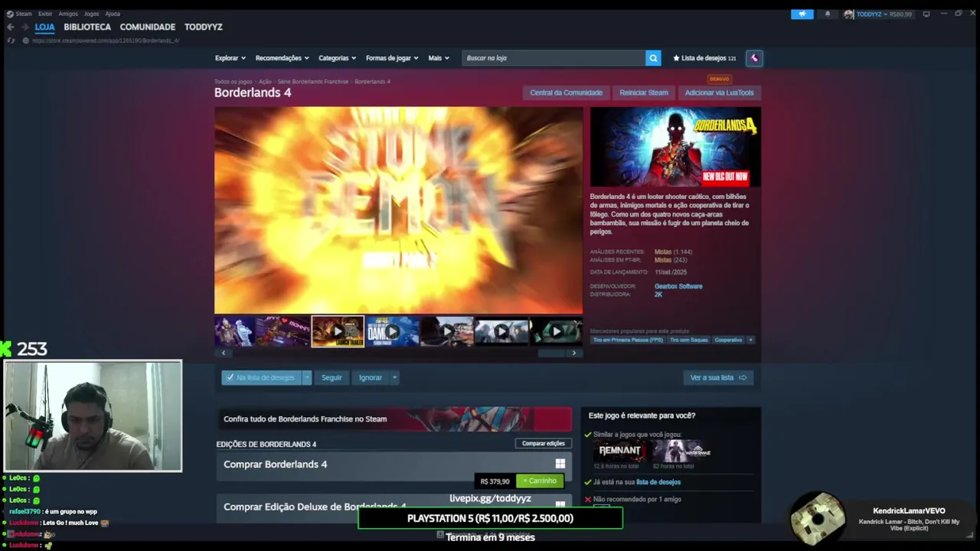Screen dimensions: 980x551
Task: Open the TODDYYZ profile tab
Action: [203, 27]
